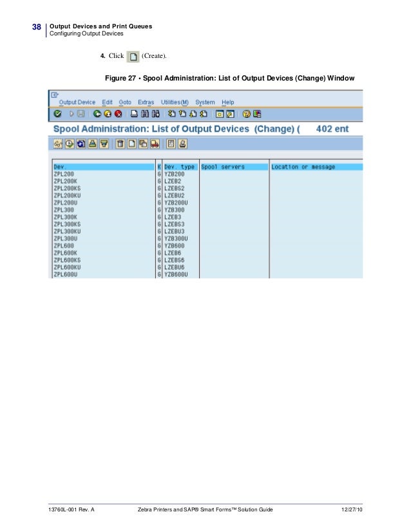Screen dimensions: 411x532
Task: Click the Sort icon beside Filter
Action: [93, 144]
